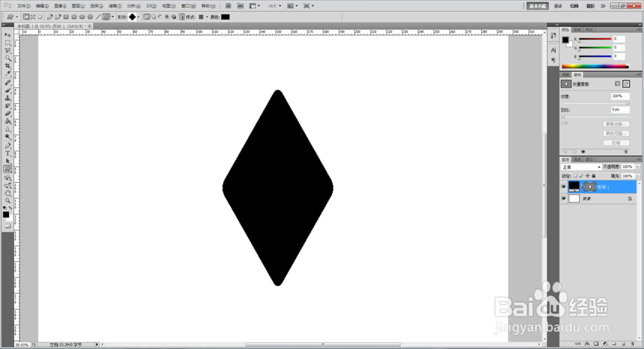The image size is (644, 349).
Task: Select the Eraser tool
Action: click(7, 114)
